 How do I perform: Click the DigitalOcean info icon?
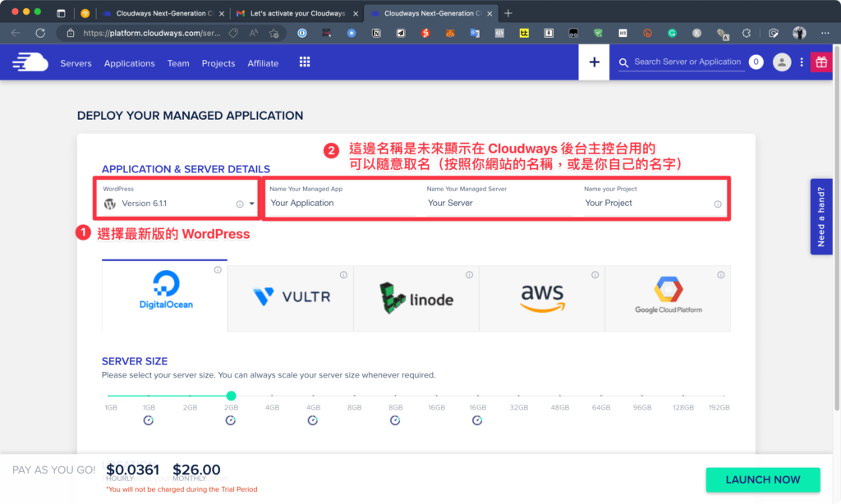pos(218,270)
